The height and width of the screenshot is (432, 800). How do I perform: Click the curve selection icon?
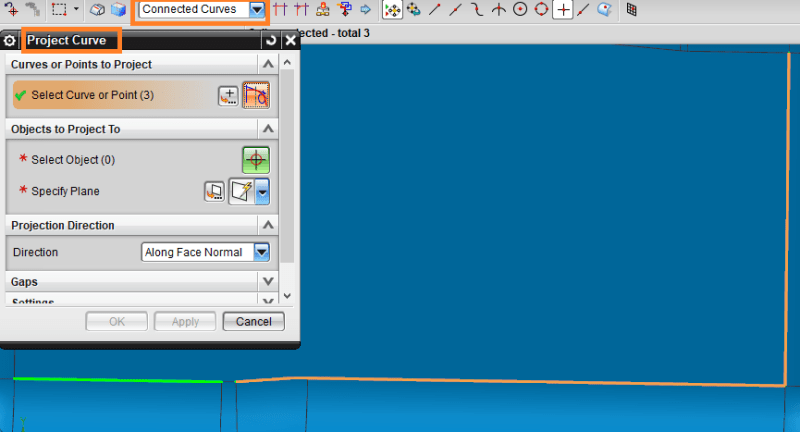256,95
